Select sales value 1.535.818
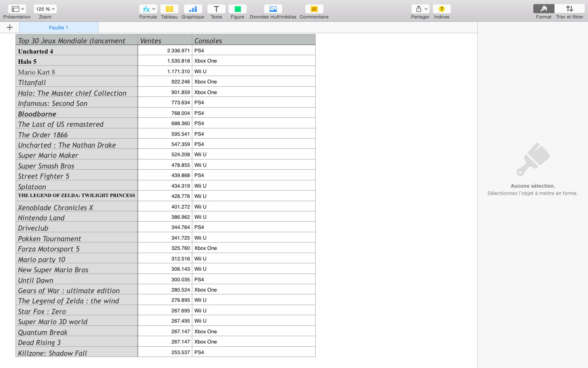 165,61
